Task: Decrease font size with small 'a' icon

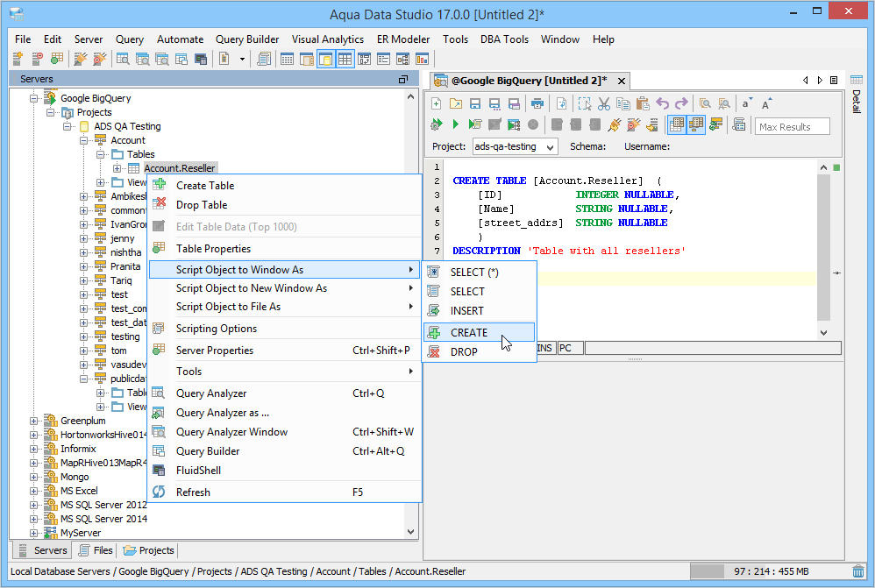Action: [x=747, y=103]
